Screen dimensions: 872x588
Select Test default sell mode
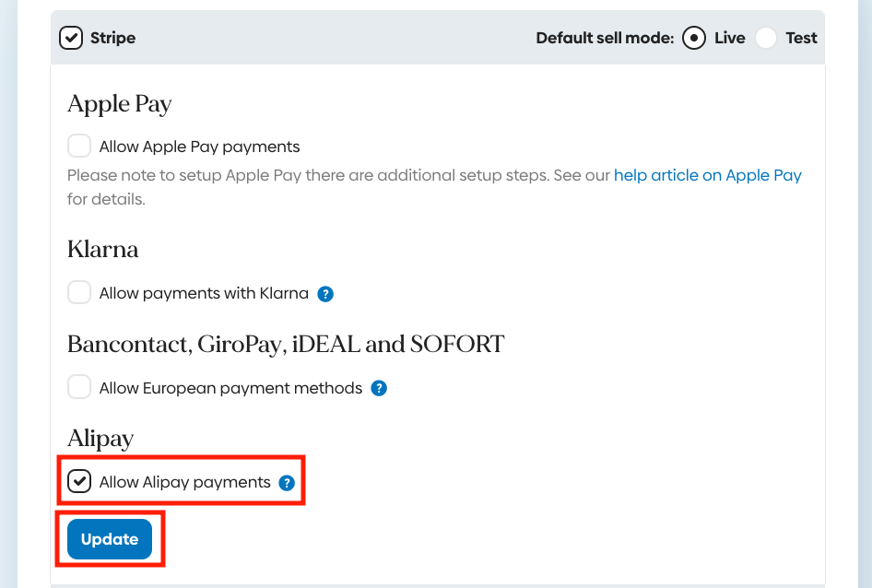point(766,38)
